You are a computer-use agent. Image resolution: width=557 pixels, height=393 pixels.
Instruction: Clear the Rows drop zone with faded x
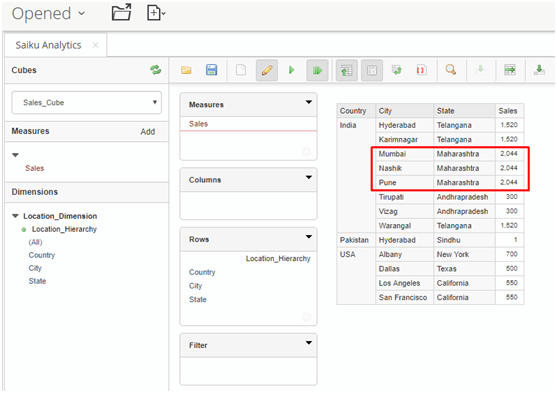pyautogui.click(x=306, y=317)
